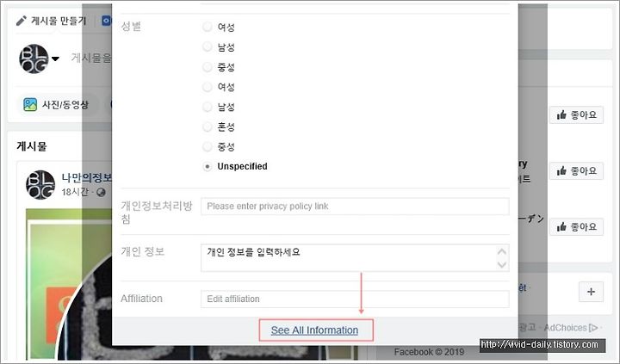Click the 좋아요 button beside ーデン text
The image size is (620, 364).
pyautogui.click(x=576, y=227)
